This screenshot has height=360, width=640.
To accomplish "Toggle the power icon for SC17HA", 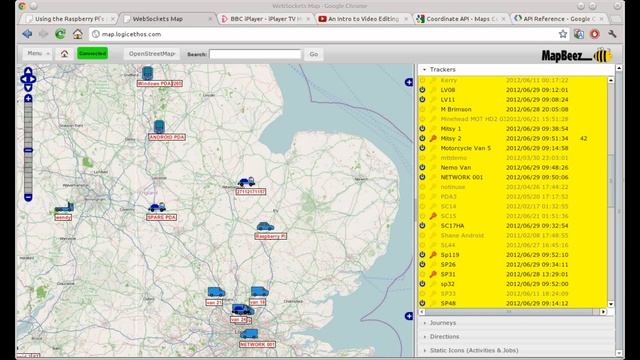I will 422,226.
